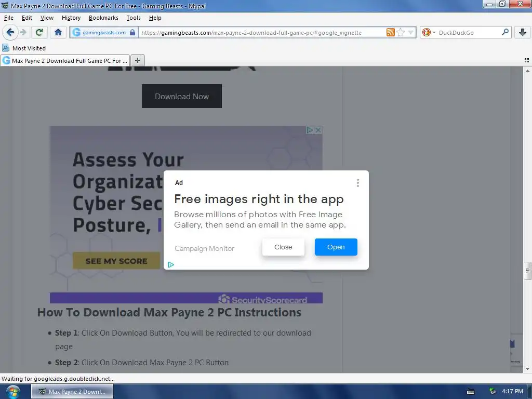The image size is (532, 399).
Task: Click inside the URL address field
Action: [x=261, y=33]
